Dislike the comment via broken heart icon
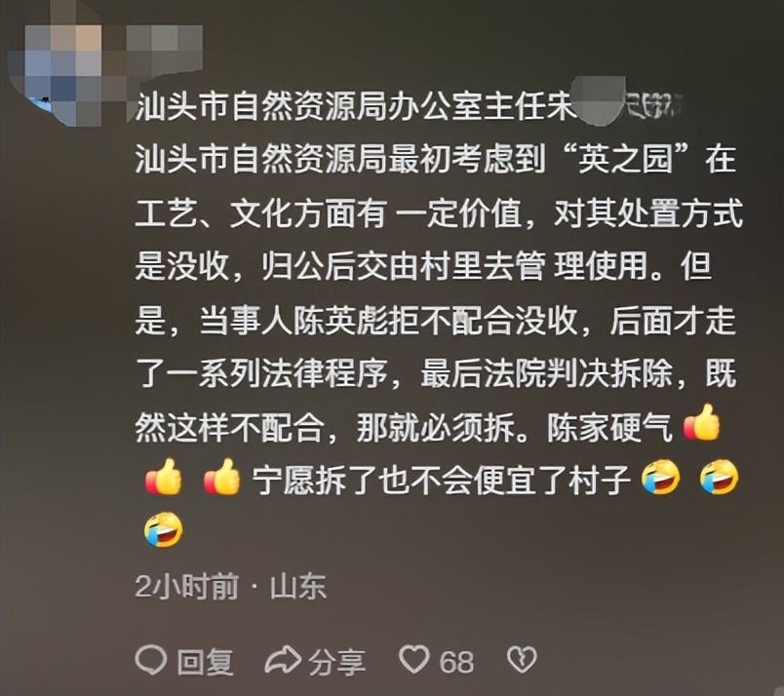 click(x=522, y=660)
